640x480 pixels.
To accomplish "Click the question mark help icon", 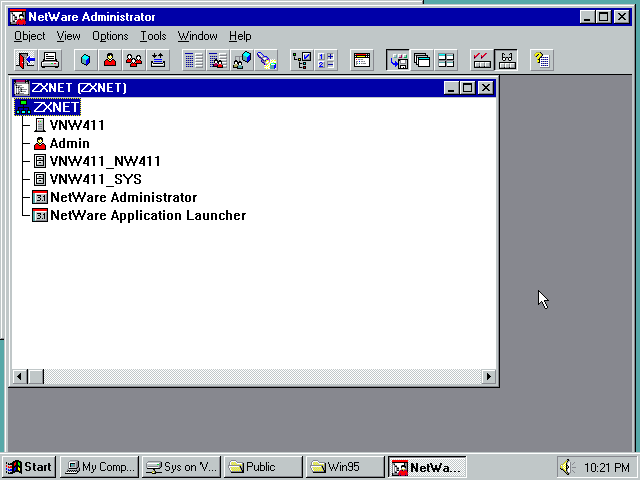I will (542, 60).
